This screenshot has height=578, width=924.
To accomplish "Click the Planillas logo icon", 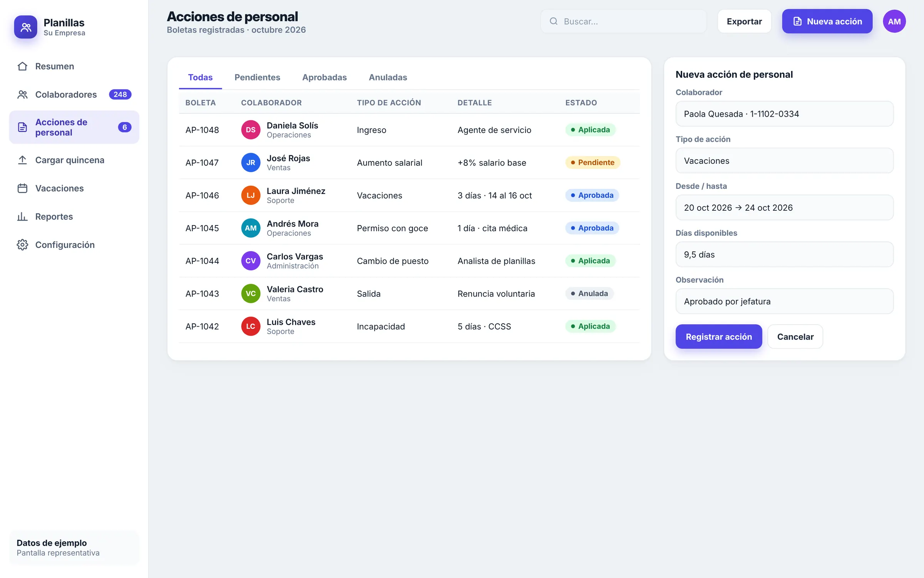I will [x=25, y=27].
